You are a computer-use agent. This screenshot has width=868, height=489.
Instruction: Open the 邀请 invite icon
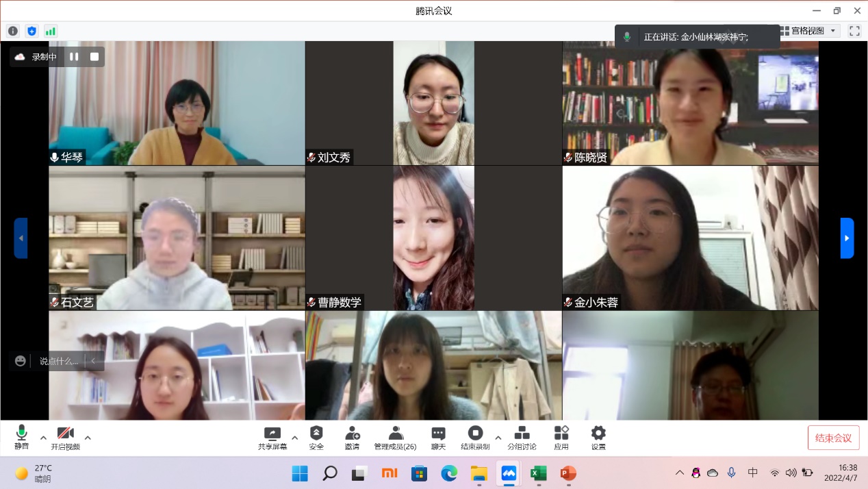[352, 438]
